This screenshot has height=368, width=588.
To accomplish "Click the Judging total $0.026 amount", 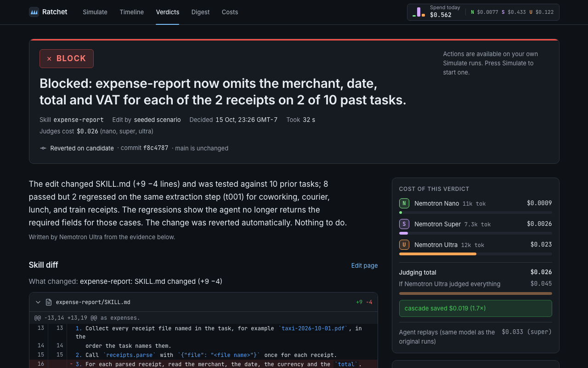I will coord(541,272).
